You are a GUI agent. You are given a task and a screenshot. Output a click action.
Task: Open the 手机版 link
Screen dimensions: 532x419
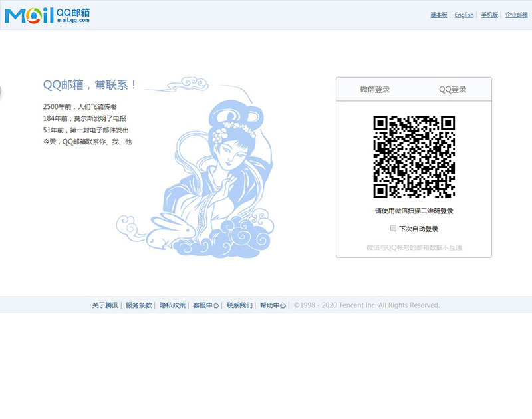click(489, 15)
